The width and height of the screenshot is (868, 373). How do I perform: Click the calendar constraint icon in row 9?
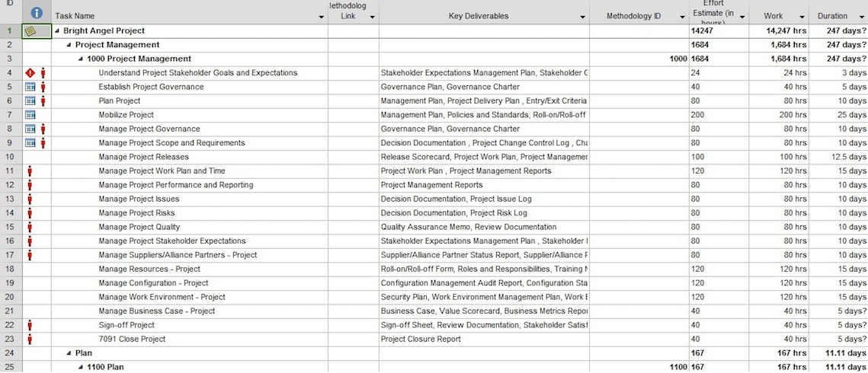click(30, 143)
